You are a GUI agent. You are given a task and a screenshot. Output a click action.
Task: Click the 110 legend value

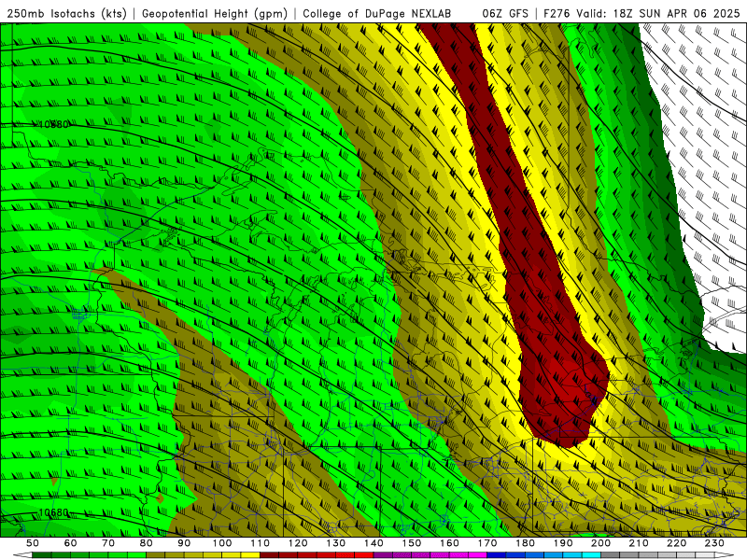[x=261, y=543]
